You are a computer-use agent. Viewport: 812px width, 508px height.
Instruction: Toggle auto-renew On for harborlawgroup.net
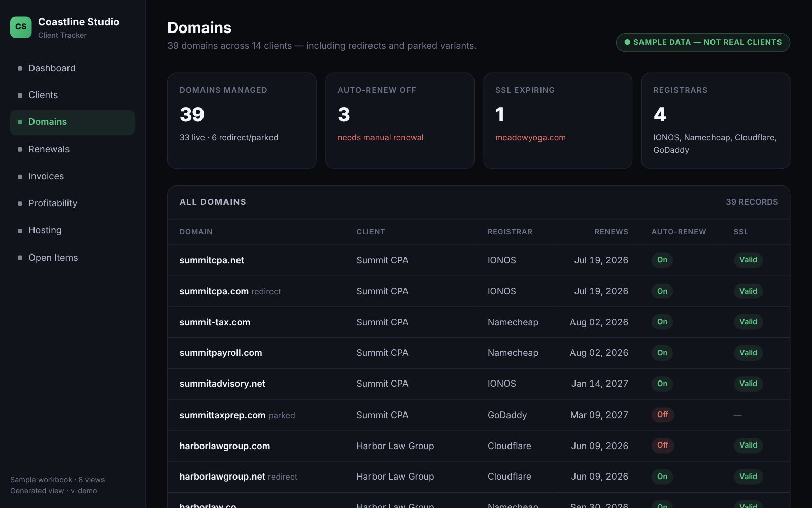[x=662, y=477]
